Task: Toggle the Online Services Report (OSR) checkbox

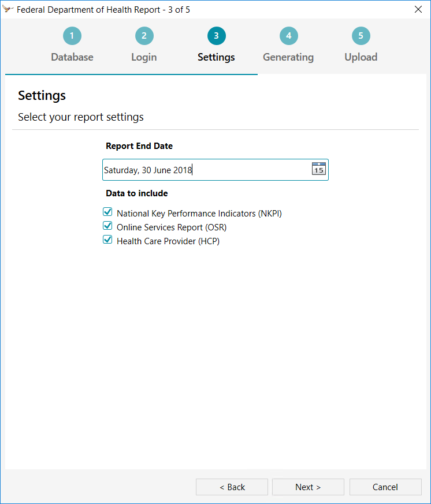Action: point(107,226)
